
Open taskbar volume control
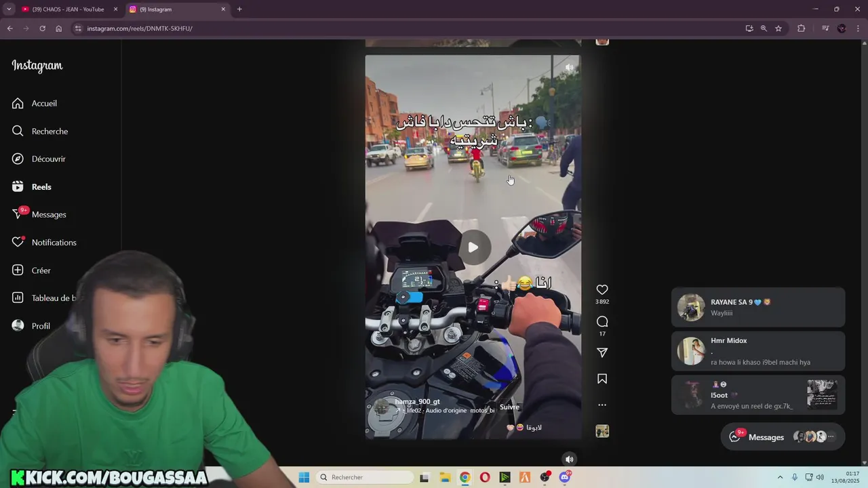(820, 477)
